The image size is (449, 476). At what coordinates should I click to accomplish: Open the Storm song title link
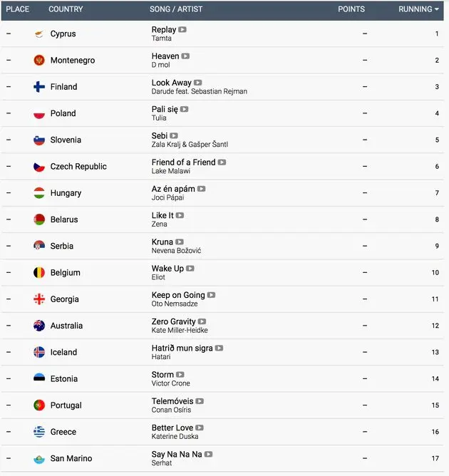[162, 375]
